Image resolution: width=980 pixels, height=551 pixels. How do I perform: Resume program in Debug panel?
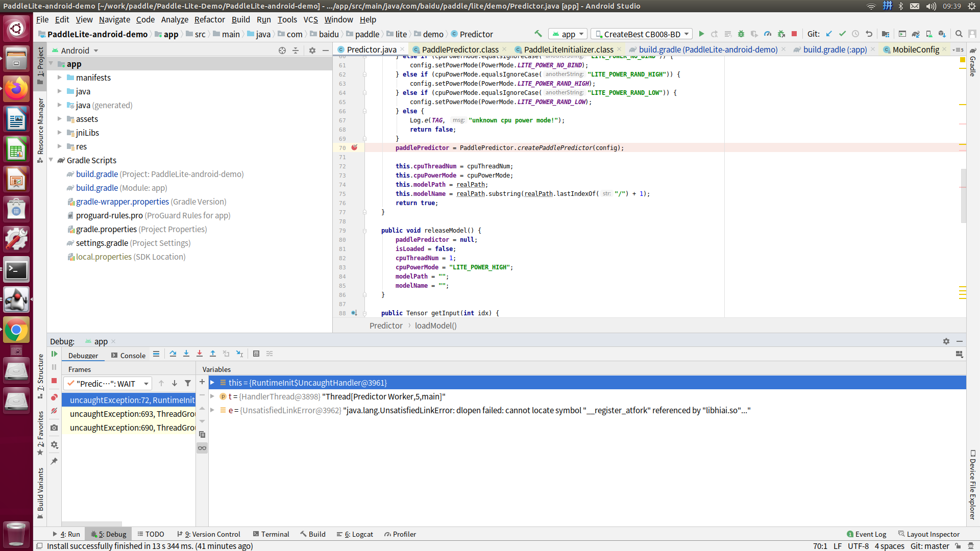(x=54, y=354)
